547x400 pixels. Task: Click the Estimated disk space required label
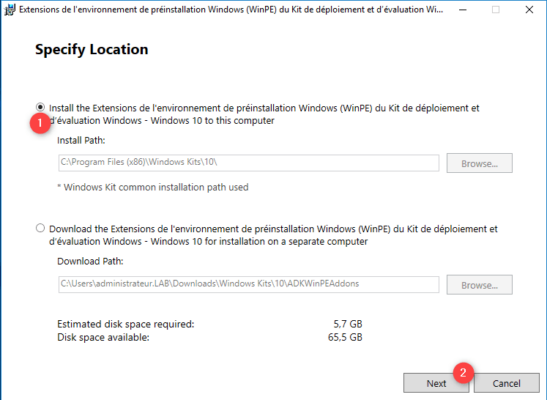[x=126, y=324]
